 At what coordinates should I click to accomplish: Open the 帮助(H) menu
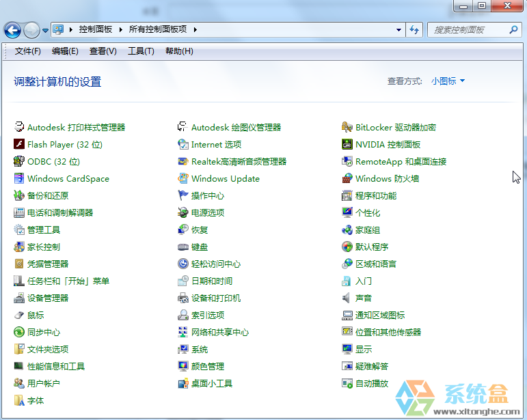pyautogui.click(x=179, y=51)
